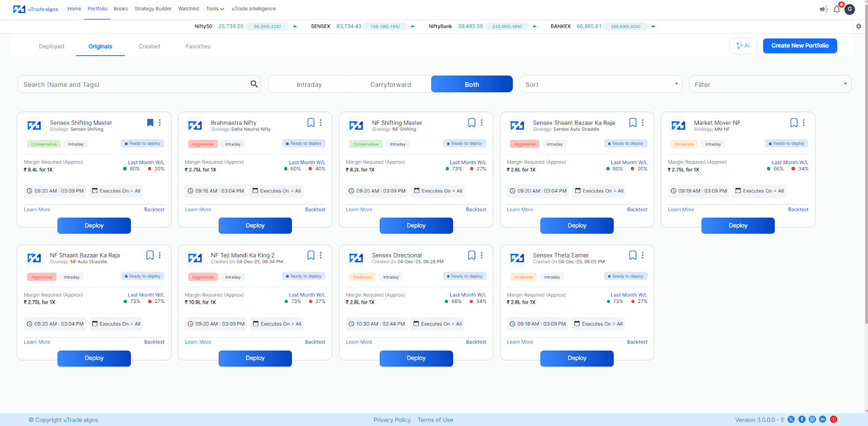Click the Sensex Shifting Master strategy logo
Viewport: 868px width, 426px height.
click(x=34, y=126)
